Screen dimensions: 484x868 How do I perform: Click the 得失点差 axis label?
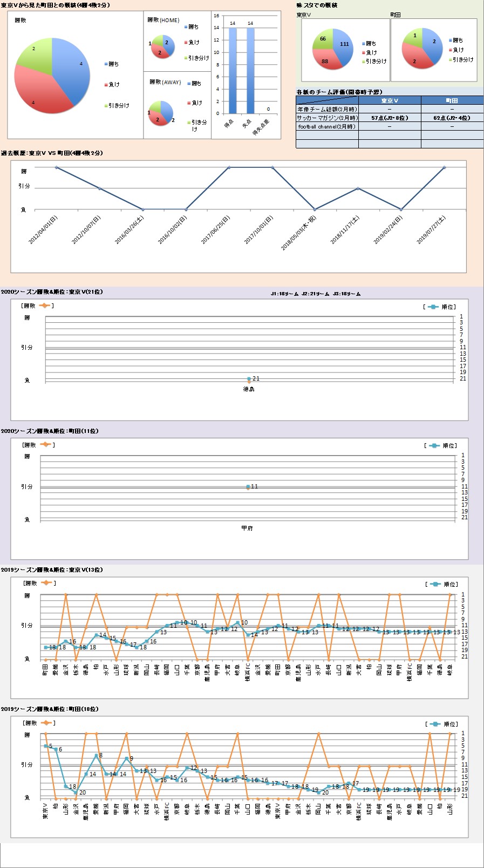point(262,127)
